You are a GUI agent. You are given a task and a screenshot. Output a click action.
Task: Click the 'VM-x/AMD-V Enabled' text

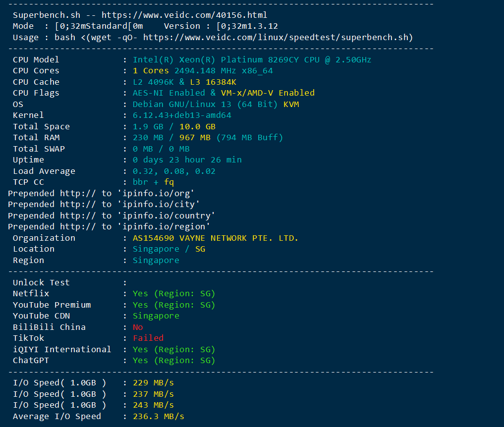(x=268, y=93)
